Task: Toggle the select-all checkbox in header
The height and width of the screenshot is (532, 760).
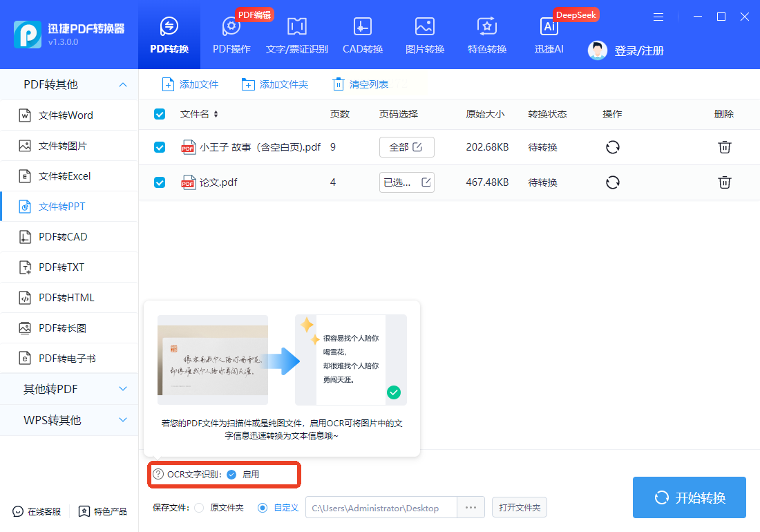Action: 160,115
